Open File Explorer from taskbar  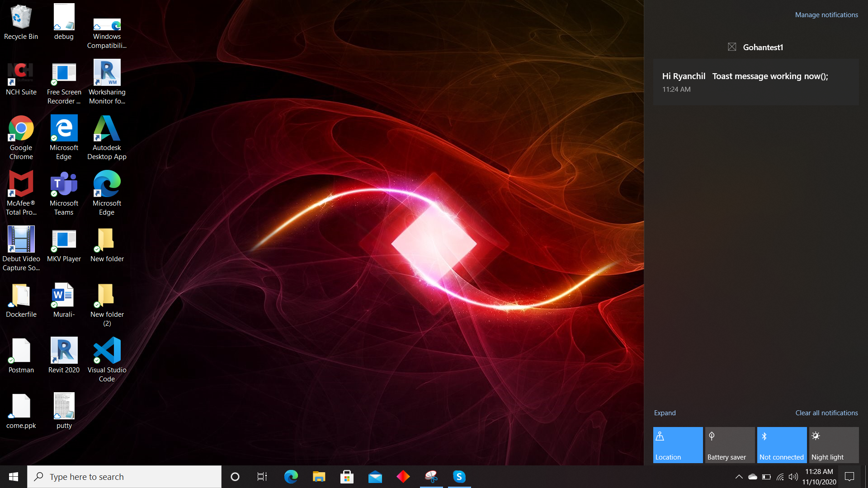point(319,477)
